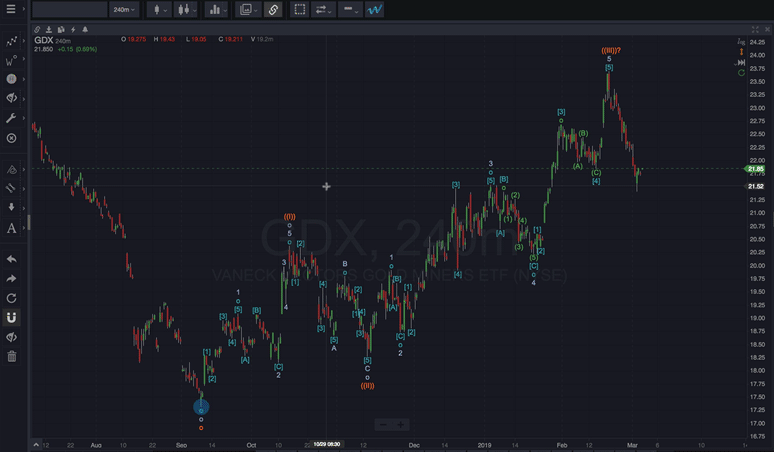The width and height of the screenshot is (774, 452).
Task: Toggle the chain link chart-linking button
Action: click(x=273, y=9)
